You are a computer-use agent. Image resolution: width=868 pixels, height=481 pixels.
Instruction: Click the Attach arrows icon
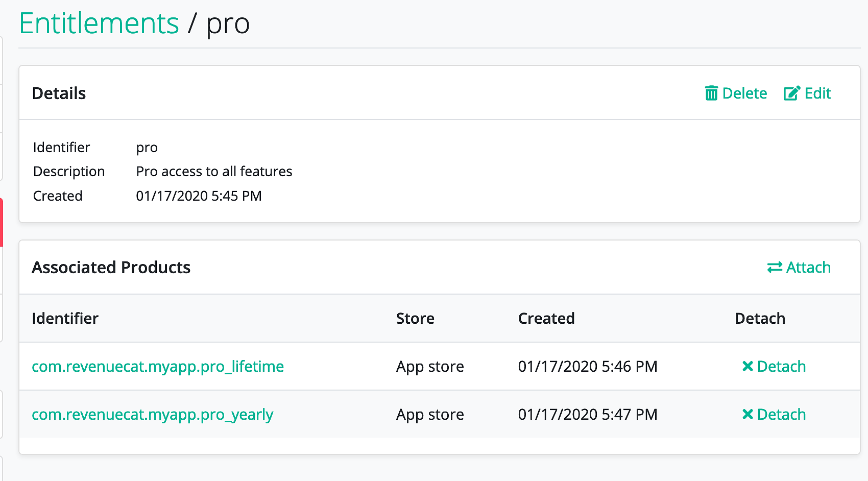pos(775,268)
